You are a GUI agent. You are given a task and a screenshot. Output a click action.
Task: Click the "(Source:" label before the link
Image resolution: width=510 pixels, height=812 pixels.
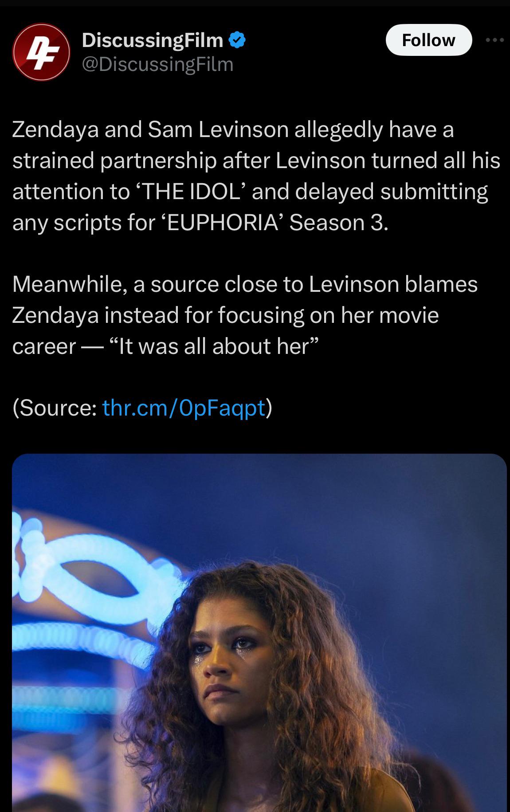pyautogui.click(x=55, y=408)
